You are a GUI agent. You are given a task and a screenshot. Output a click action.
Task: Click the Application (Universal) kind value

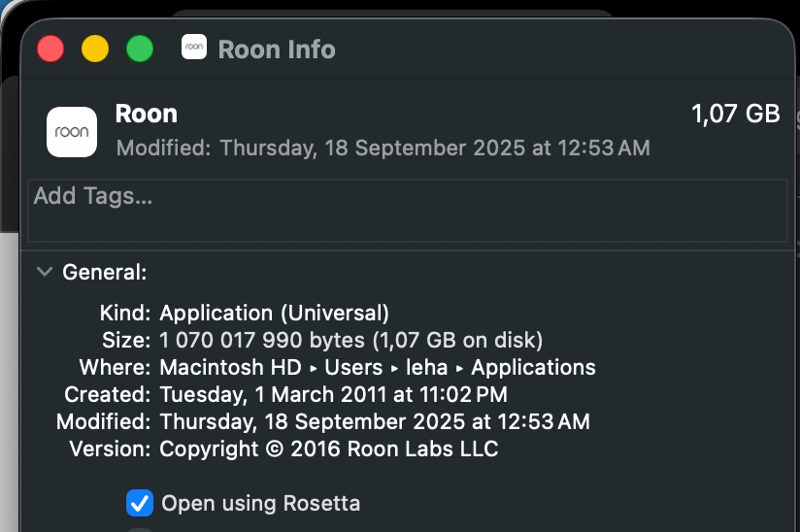(x=274, y=314)
